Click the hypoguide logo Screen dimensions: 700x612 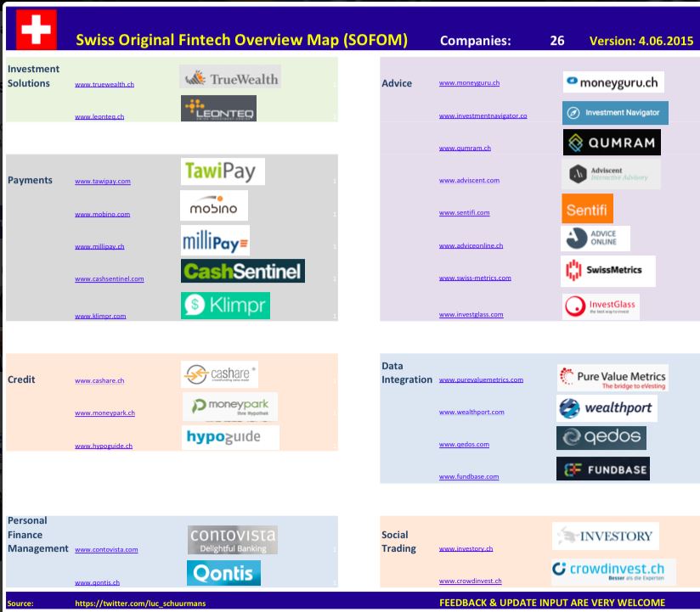[230, 437]
